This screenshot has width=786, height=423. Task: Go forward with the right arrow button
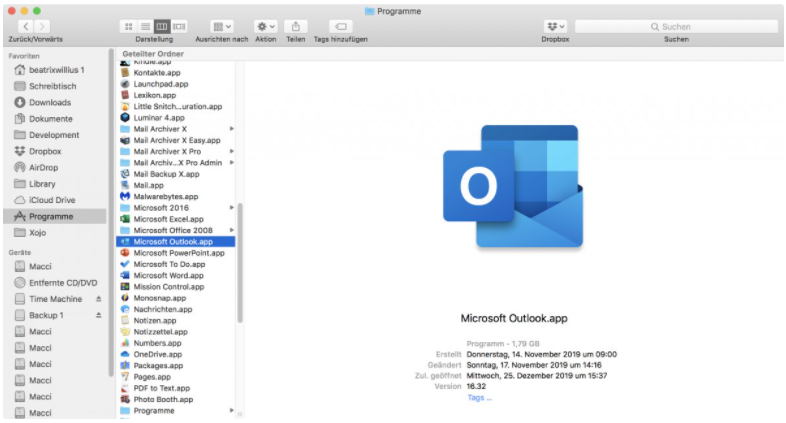tap(42, 27)
